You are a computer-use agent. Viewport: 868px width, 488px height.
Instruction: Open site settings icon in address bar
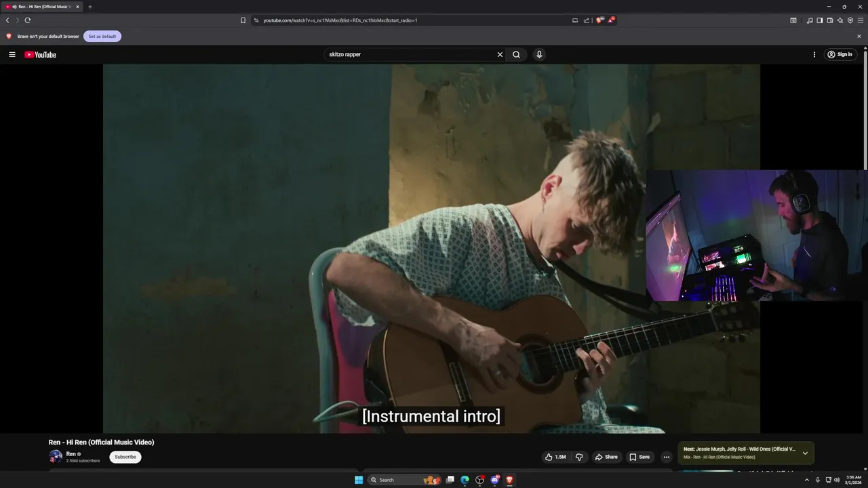coord(256,20)
